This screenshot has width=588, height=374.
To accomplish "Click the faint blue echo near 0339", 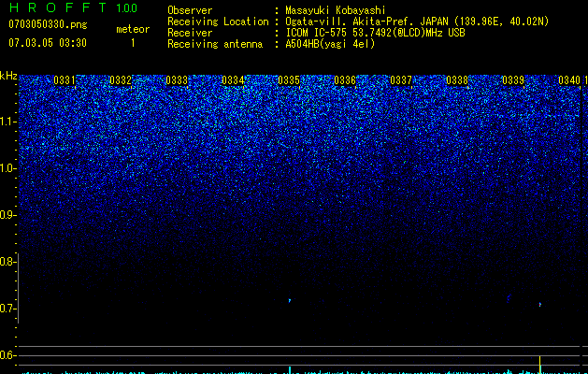I will [x=509, y=298].
